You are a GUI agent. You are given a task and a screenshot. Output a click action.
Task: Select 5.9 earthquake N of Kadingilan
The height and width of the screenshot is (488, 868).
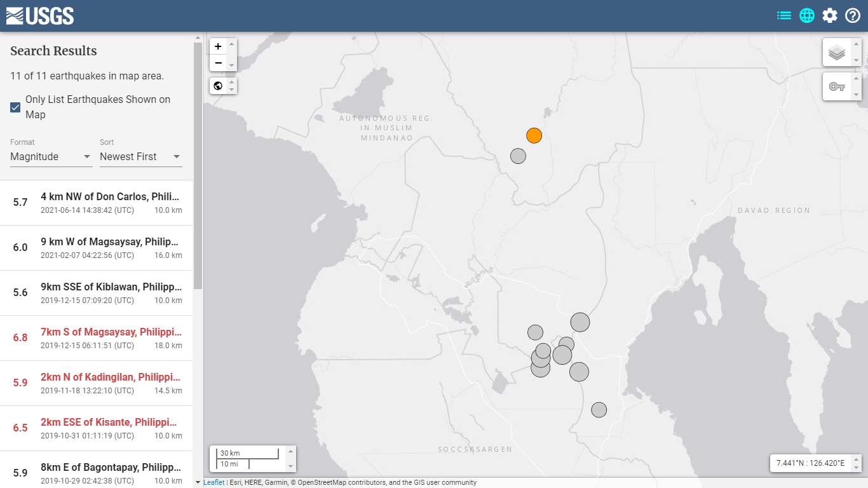coord(96,383)
